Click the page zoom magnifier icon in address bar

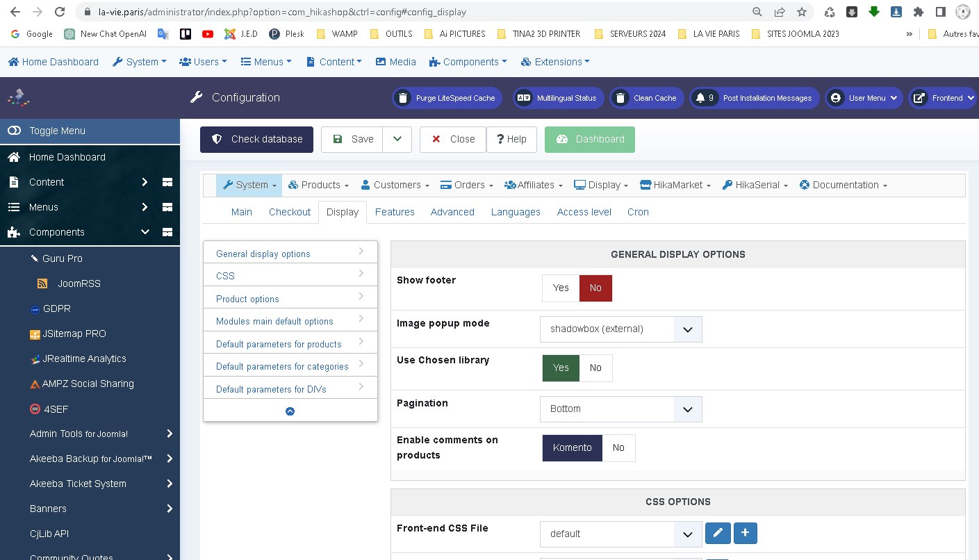757,12
